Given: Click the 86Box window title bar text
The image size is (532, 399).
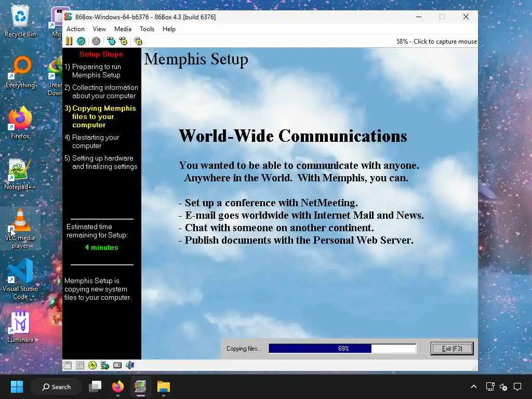Looking at the screenshot, I should click(145, 17).
